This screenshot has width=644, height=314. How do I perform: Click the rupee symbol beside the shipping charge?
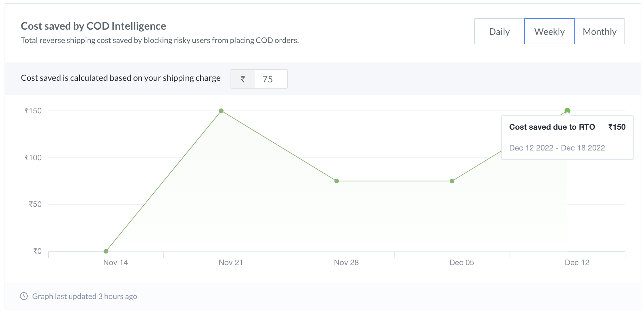point(243,79)
